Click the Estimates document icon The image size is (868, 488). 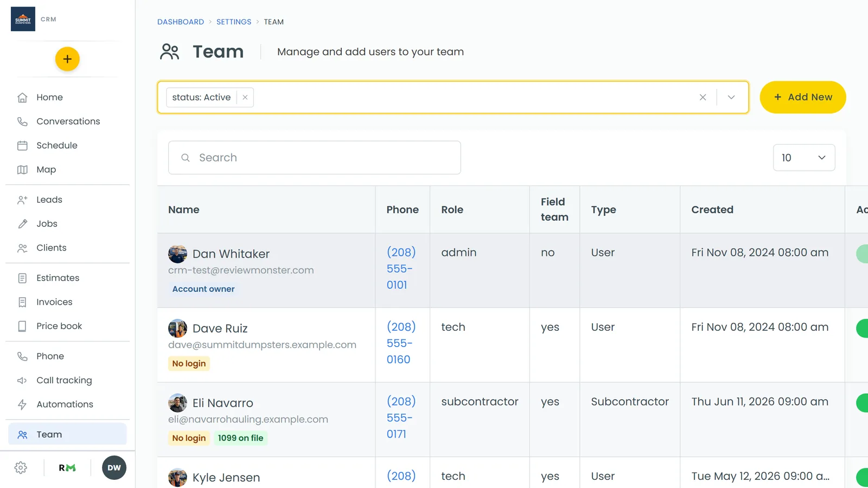tap(22, 278)
